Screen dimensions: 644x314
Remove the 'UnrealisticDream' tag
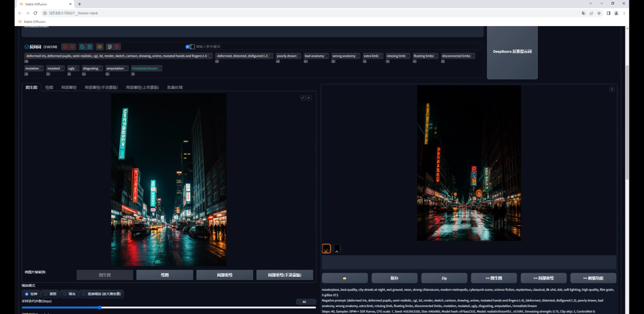pos(159,68)
